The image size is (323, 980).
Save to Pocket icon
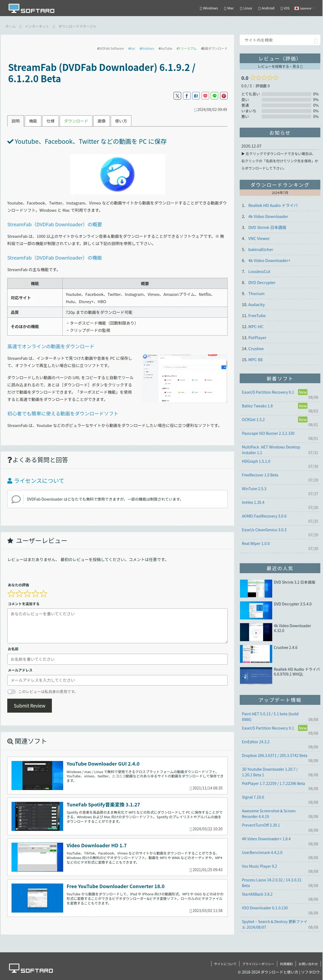205,96
